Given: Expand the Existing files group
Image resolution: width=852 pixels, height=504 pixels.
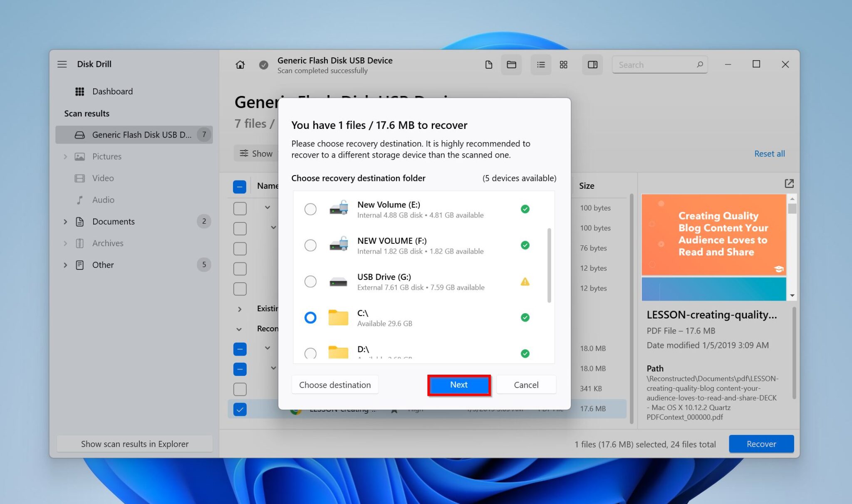Looking at the screenshot, I should pyautogui.click(x=240, y=309).
